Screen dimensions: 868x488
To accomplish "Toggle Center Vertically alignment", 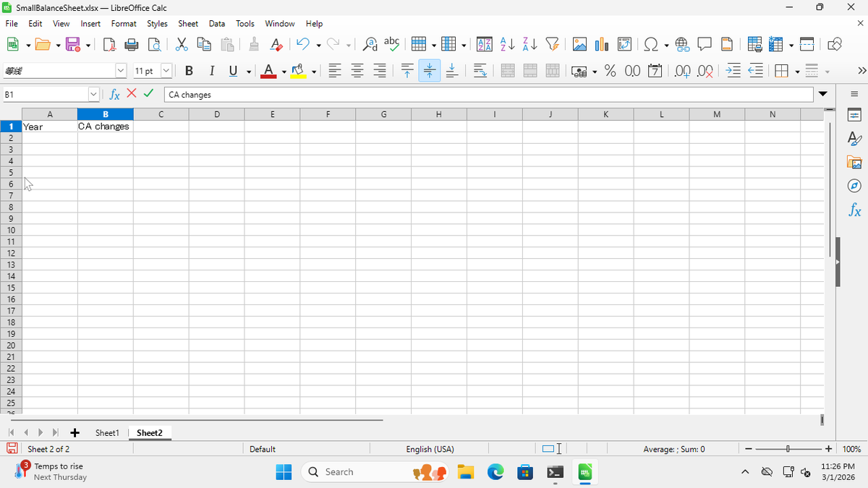I will click(x=429, y=70).
